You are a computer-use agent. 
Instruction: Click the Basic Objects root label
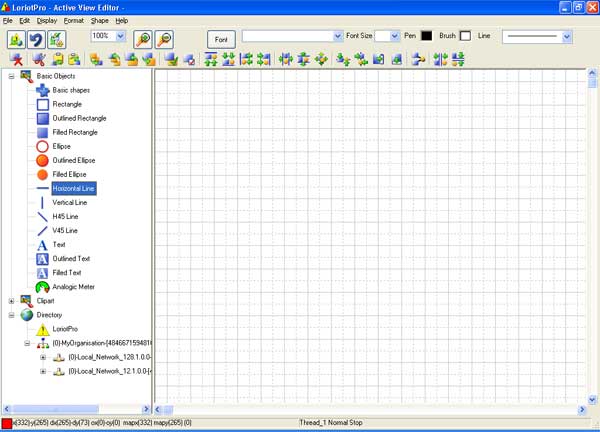tap(56, 77)
